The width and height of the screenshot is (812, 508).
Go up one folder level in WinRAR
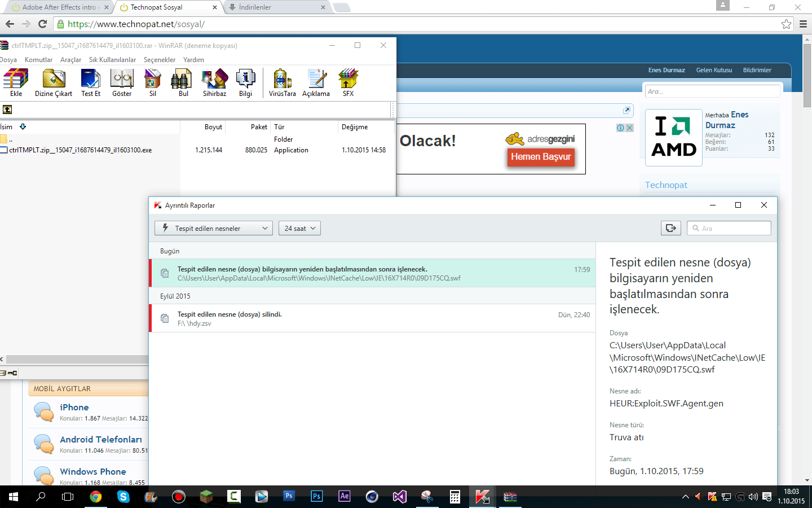pos(7,110)
